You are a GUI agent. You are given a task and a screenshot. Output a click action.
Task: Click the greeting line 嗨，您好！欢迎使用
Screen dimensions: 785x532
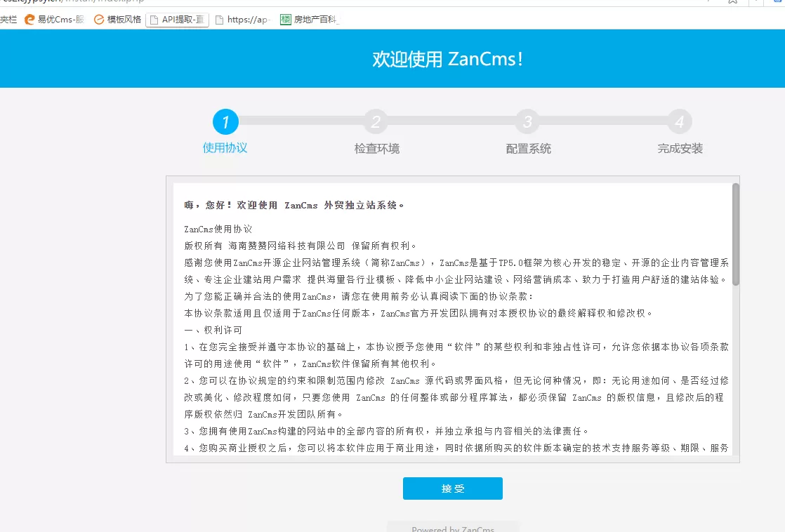(x=294, y=205)
